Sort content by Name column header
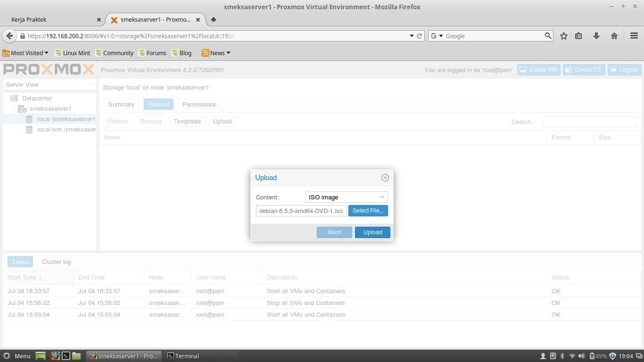Image resolution: width=644 pixels, height=362 pixels. point(323,138)
